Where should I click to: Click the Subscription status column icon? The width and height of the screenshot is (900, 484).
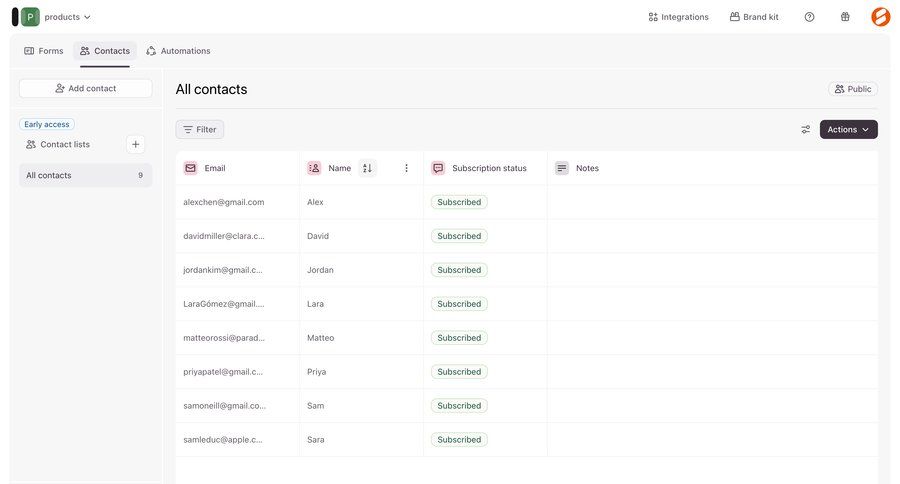(438, 168)
